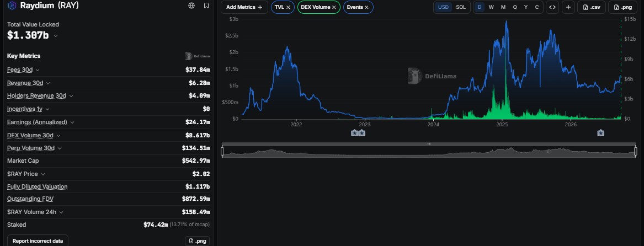Click the range slider top bar handle
This screenshot has width=644, height=246.
coord(429,144)
